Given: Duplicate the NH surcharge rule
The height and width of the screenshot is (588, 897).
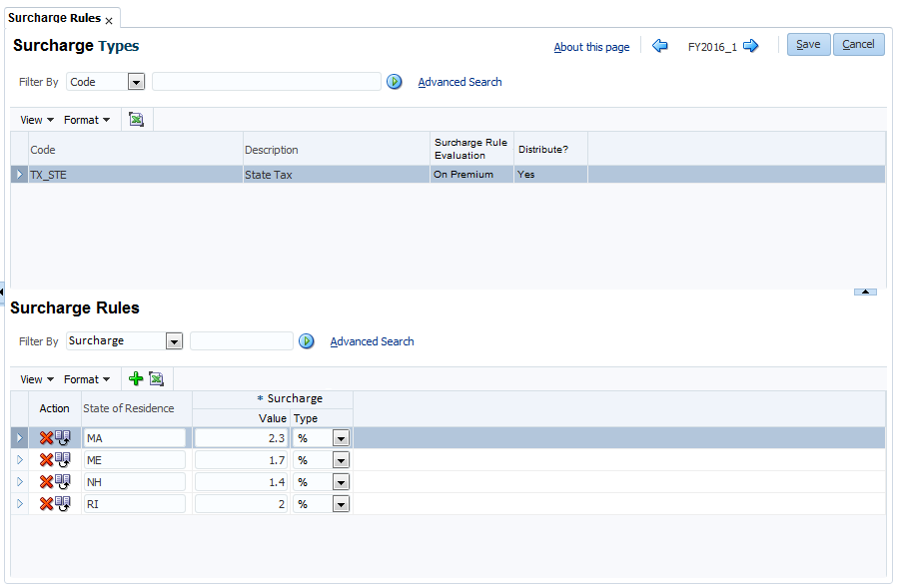Looking at the screenshot, I should pos(62,482).
